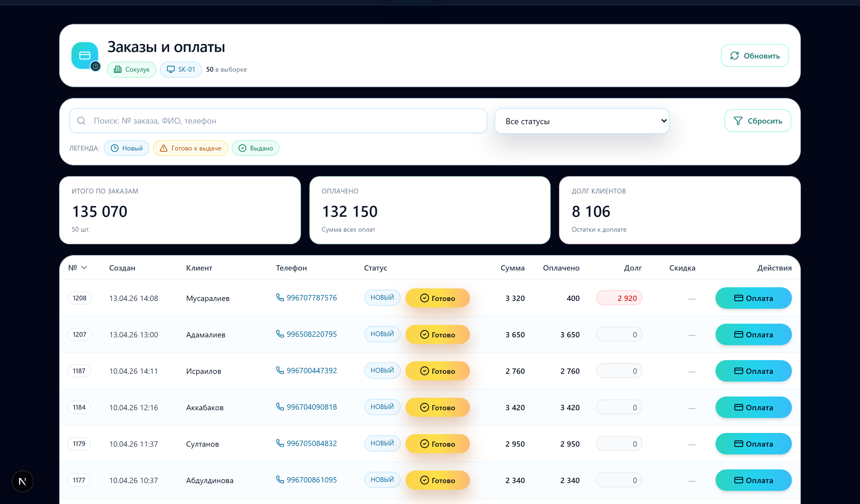Open the Все статусы dropdown
Image resolution: width=860 pixels, height=504 pixels.
pyautogui.click(x=581, y=121)
